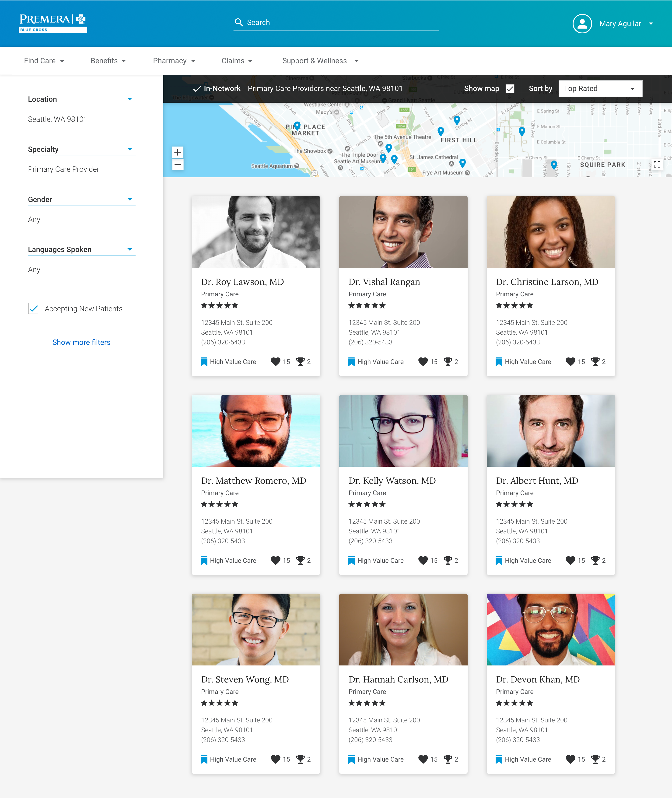Screen dimensions: 672x798
Task: Click the Premera Blue Cross logo
Action: [53, 23]
